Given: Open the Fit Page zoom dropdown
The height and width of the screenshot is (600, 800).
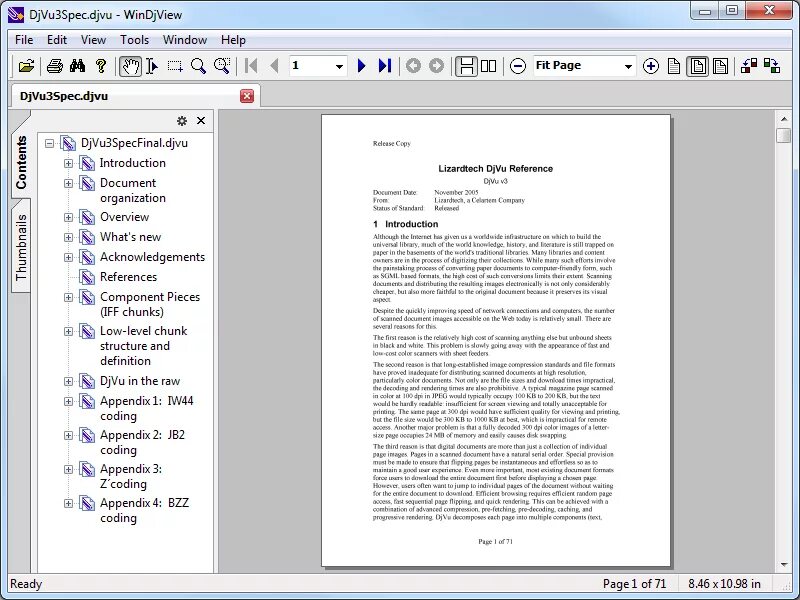Looking at the screenshot, I should (x=628, y=66).
